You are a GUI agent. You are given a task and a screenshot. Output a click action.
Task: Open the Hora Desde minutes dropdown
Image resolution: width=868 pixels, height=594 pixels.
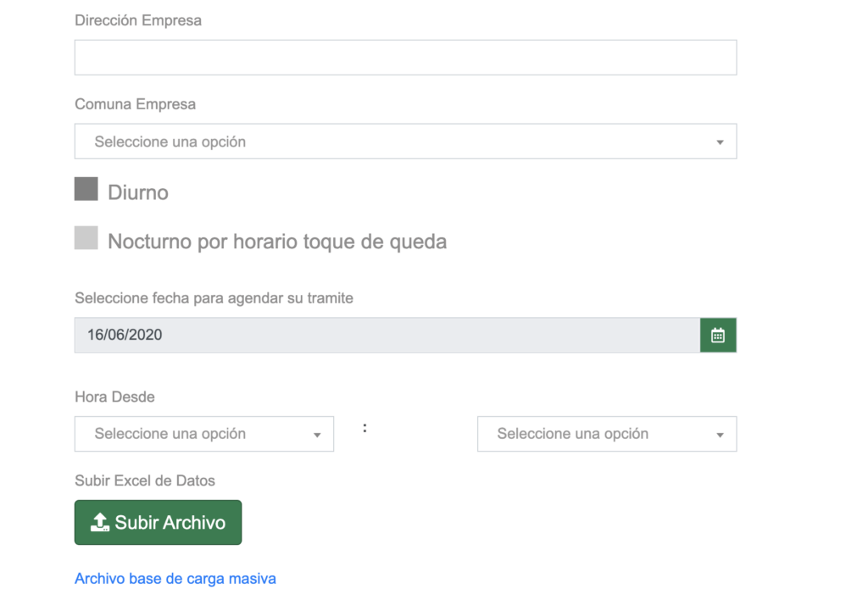coord(607,434)
